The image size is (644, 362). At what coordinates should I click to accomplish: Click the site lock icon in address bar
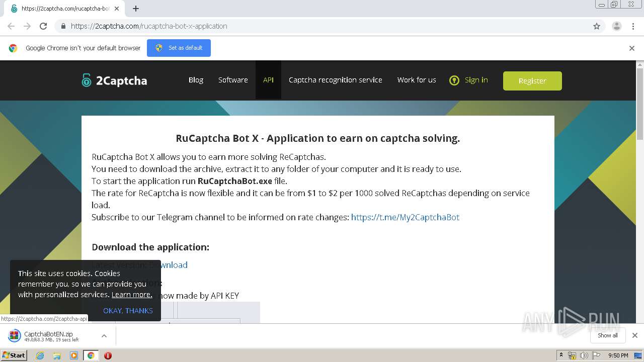point(63,26)
